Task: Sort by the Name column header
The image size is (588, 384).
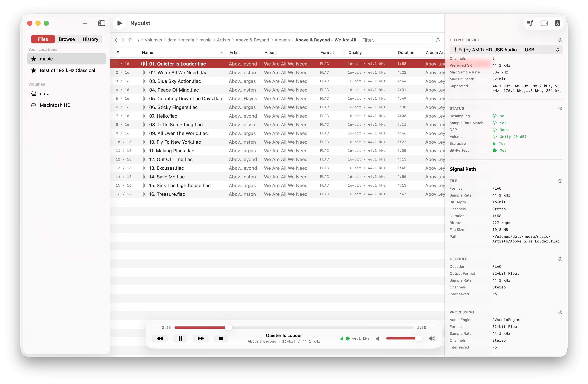Action: pyautogui.click(x=182, y=53)
